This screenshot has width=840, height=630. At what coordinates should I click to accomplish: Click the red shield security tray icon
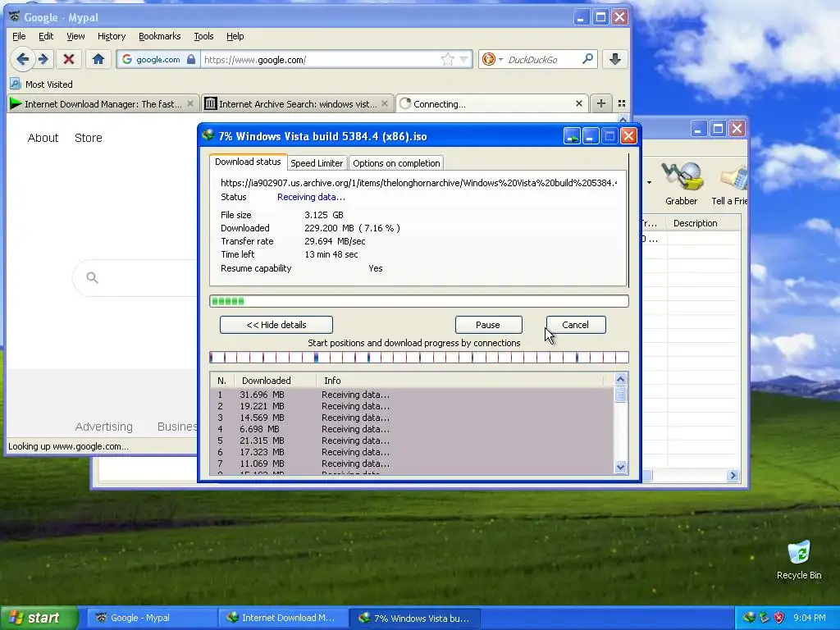click(779, 618)
